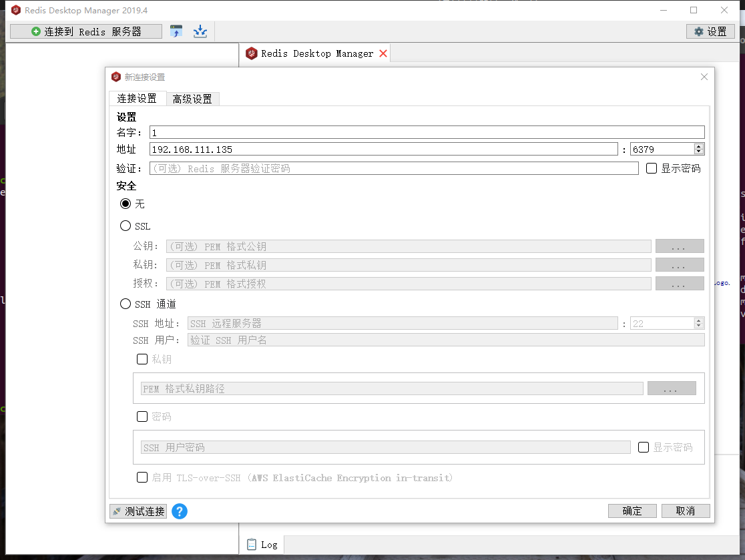745x560 pixels.
Task: Click the 公钥 PEM public key field
Action: pyautogui.click(x=409, y=246)
